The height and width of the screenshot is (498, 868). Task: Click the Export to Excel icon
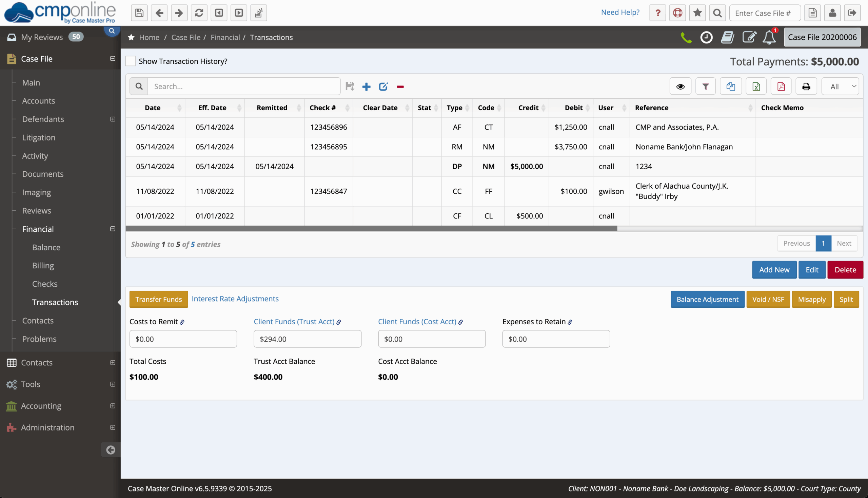pos(756,87)
